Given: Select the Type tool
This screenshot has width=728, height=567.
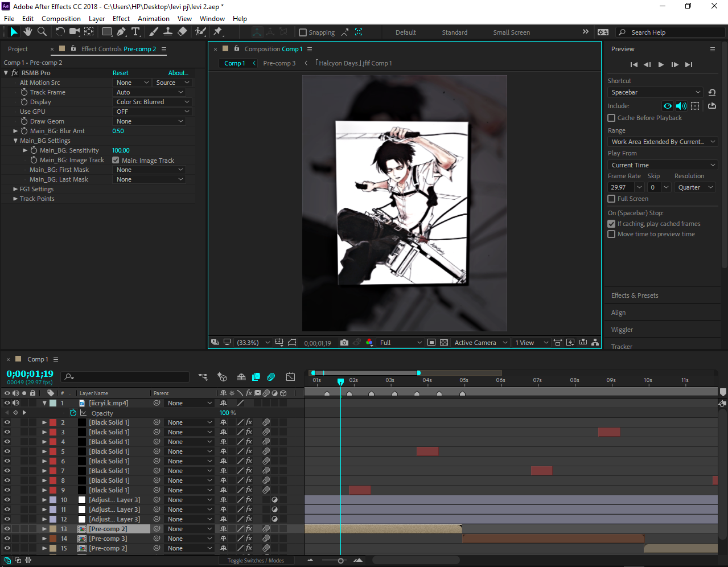Looking at the screenshot, I should tap(135, 32).
